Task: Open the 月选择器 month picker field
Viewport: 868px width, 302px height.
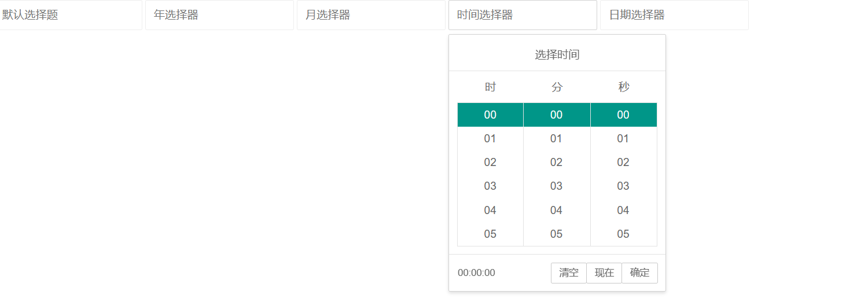Action: [x=371, y=15]
